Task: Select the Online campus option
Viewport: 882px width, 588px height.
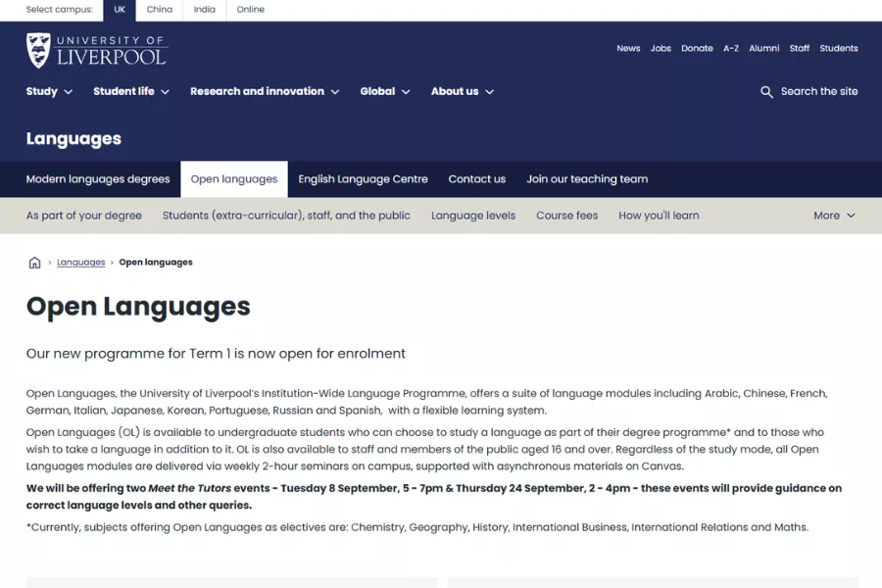Action: 250,10
